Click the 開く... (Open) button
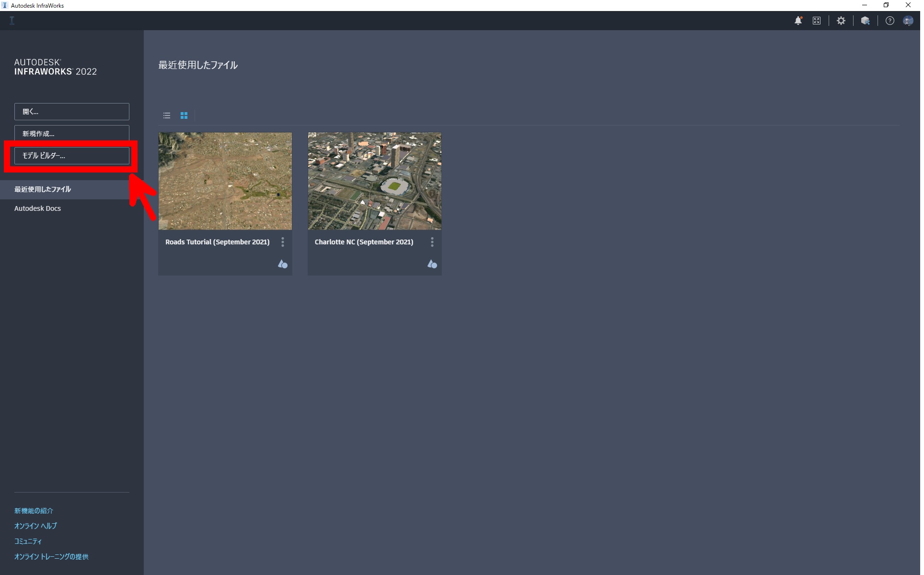 72,112
